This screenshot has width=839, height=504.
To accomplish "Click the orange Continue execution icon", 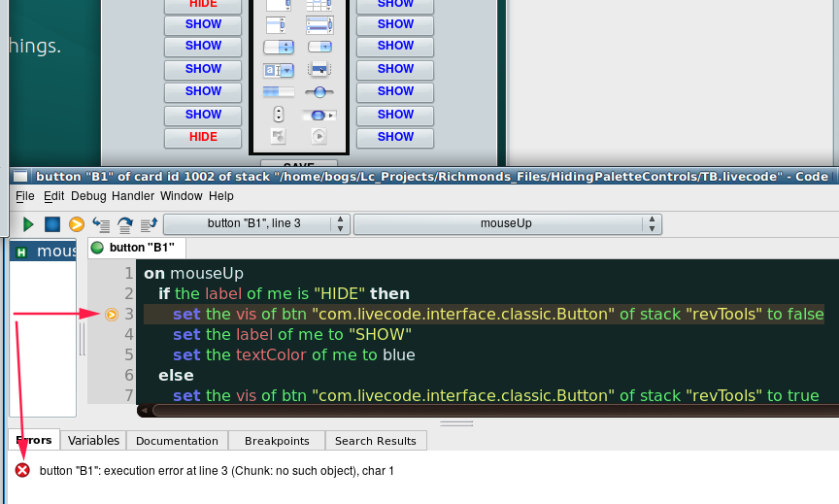I will click(x=76, y=224).
